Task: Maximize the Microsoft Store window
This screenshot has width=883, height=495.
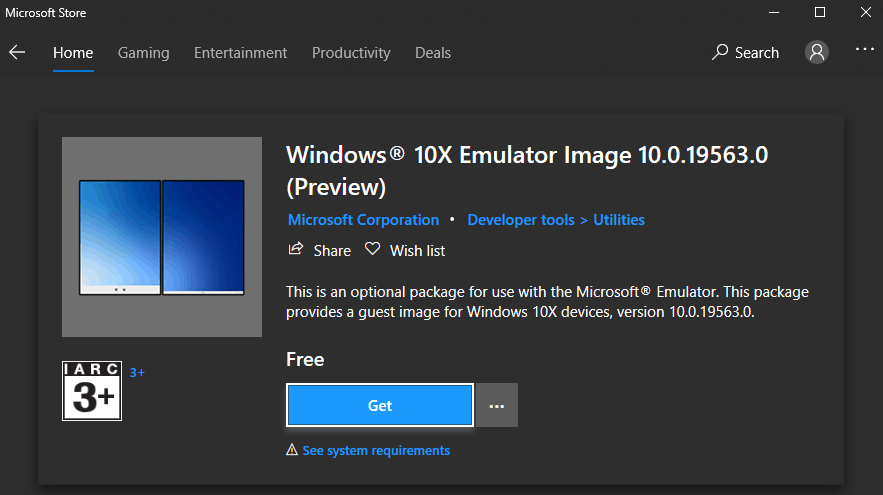Action: [x=820, y=12]
